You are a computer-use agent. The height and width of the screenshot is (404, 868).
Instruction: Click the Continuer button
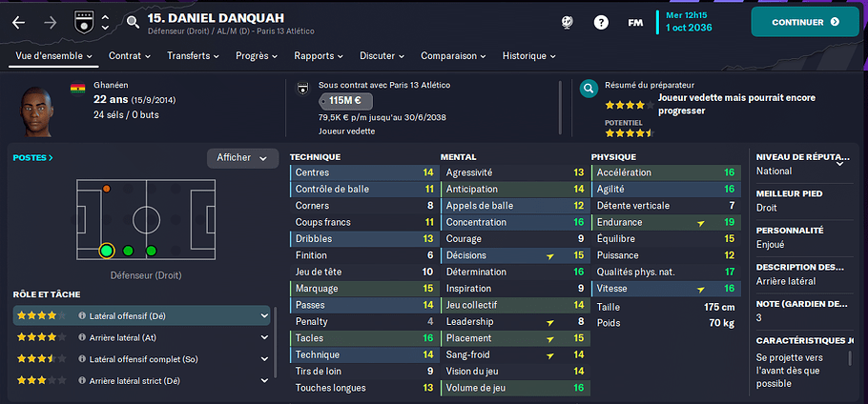click(x=805, y=22)
